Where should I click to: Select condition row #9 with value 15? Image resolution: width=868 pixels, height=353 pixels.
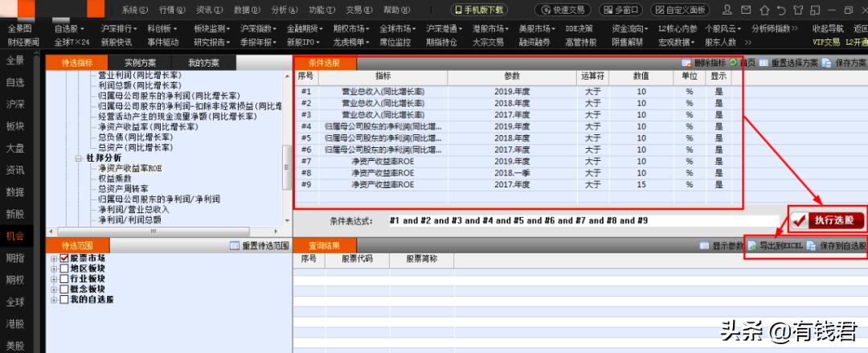coord(518,184)
